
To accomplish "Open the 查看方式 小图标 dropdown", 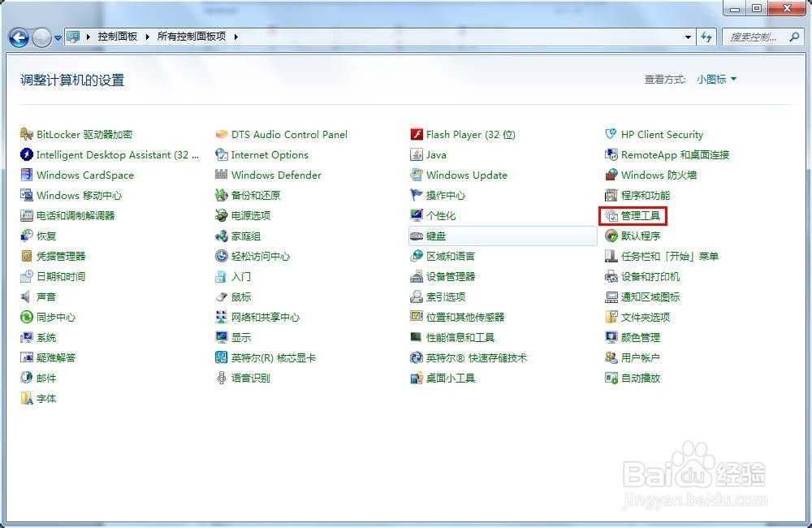I will point(716,80).
